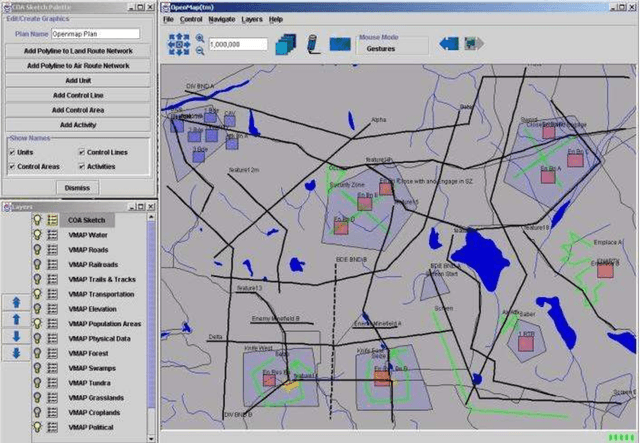Viewport: 640px width, 443px height.
Task: Toggle the Control Lines checkbox
Action: 81,152
